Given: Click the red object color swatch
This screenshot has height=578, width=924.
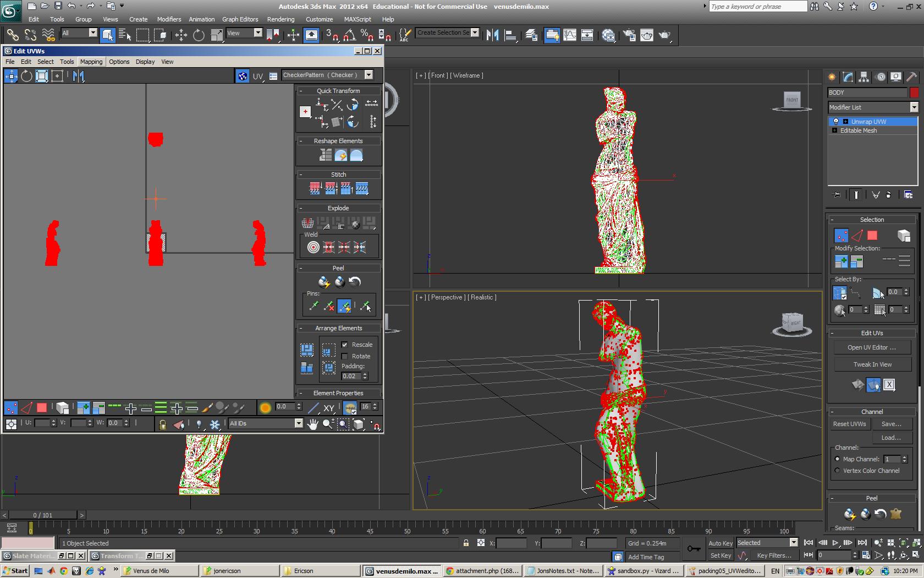Looking at the screenshot, I should click(x=914, y=92).
